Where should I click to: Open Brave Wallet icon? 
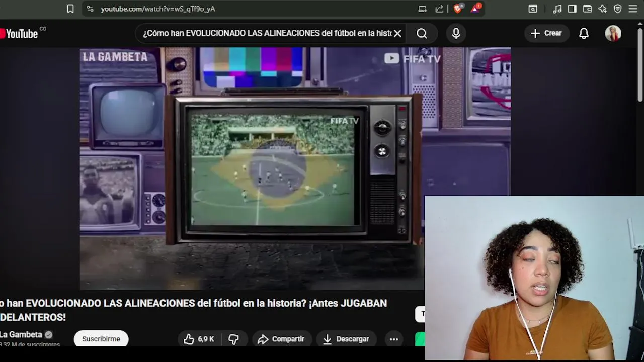(587, 9)
